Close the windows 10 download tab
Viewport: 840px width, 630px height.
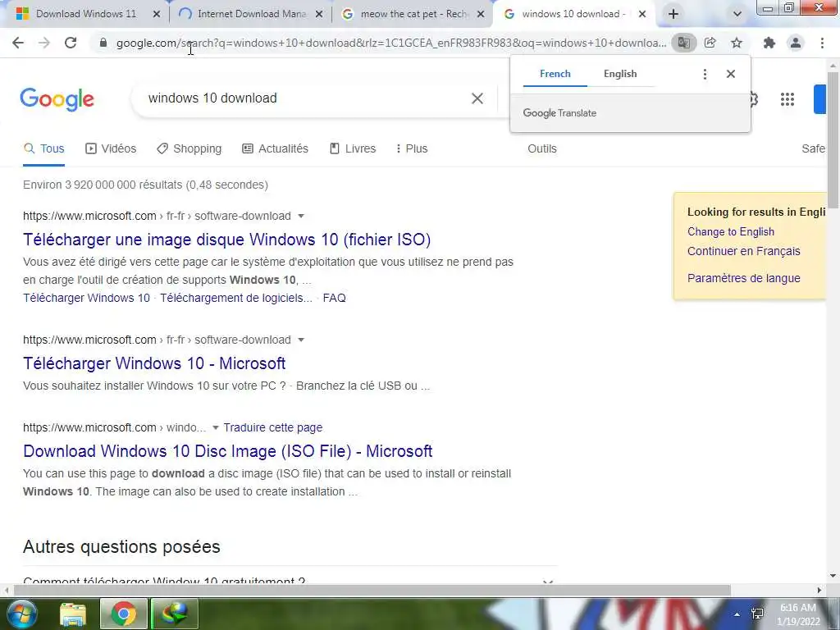click(642, 14)
